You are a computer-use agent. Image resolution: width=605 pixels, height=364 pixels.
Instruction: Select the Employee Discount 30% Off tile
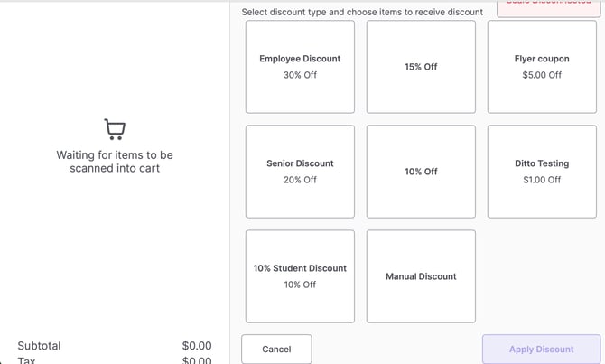tap(300, 67)
